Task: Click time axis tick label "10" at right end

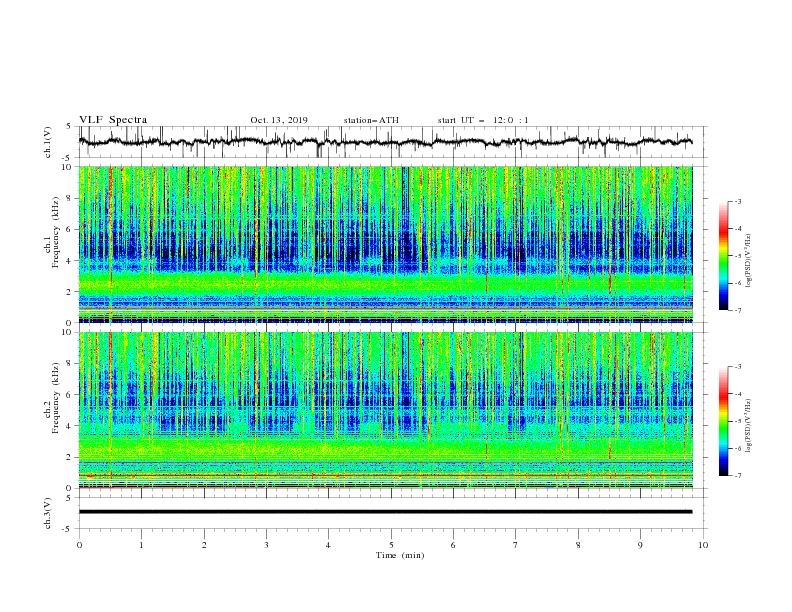Action: click(x=703, y=545)
